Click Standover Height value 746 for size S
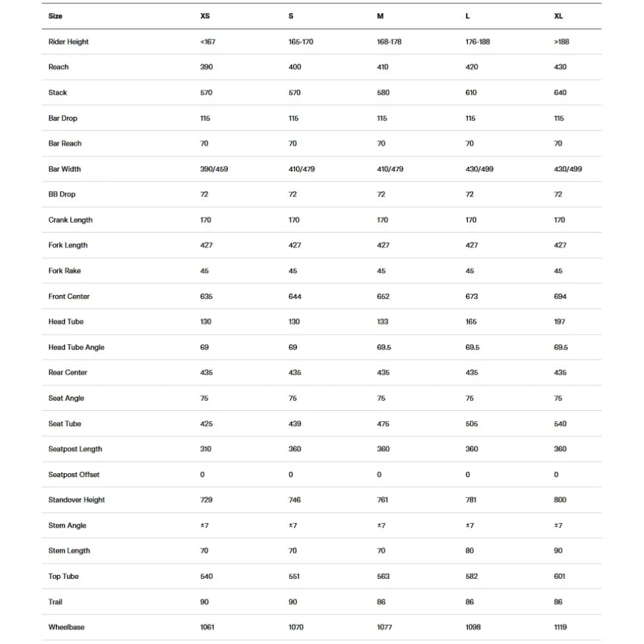The image size is (644, 644). point(294,500)
